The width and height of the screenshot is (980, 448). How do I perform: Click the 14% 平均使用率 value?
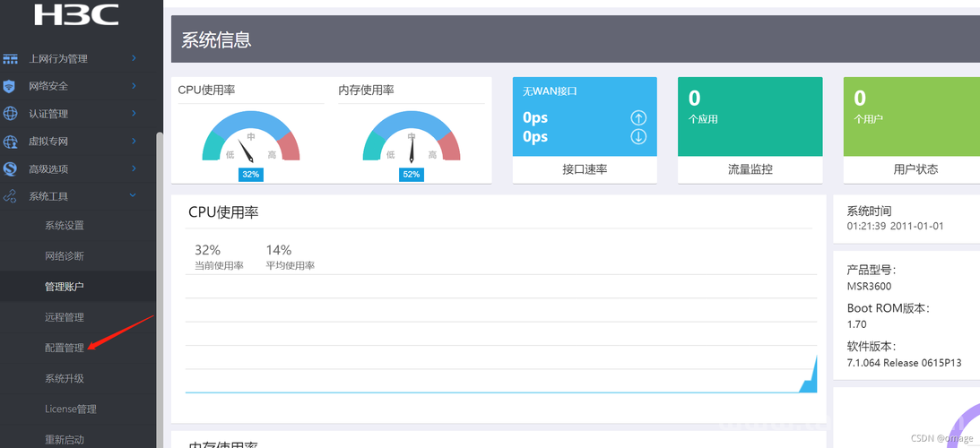(x=278, y=250)
